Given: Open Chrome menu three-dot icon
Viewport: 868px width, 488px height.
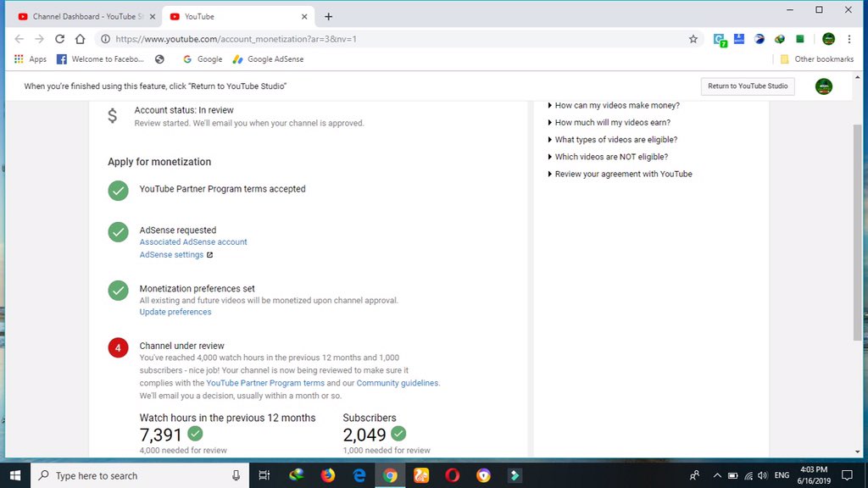Looking at the screenshot, I should [x=849, y=39].
